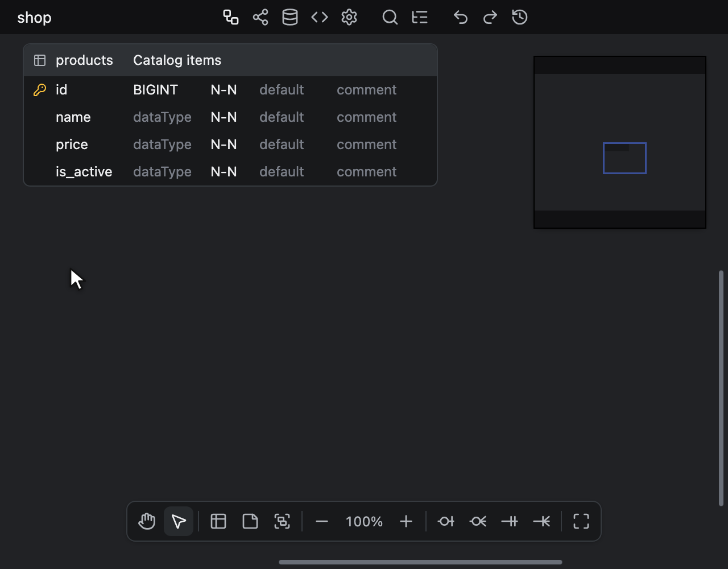This screenshot has width=728, height=569.
Task: Open the settings gear icon
Action: pos(349,17)
